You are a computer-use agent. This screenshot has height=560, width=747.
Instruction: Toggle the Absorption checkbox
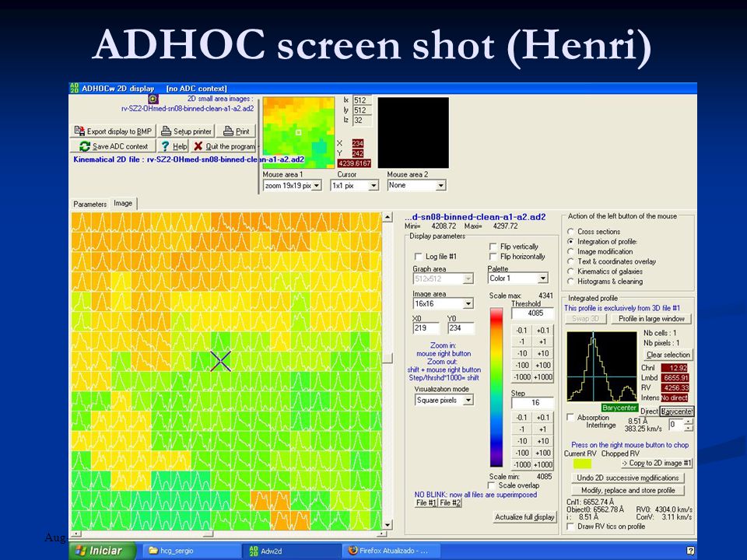[x=570, y=417]
